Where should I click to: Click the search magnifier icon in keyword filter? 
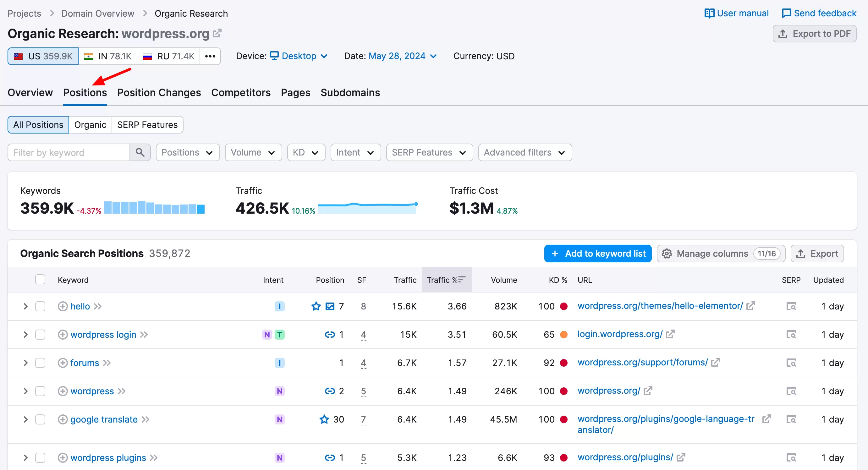coord(140,152)
